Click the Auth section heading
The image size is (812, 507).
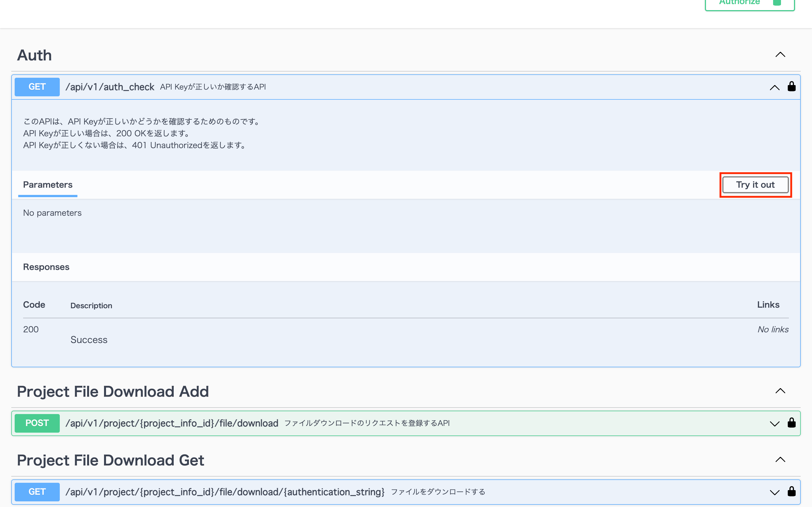[35, 55]
